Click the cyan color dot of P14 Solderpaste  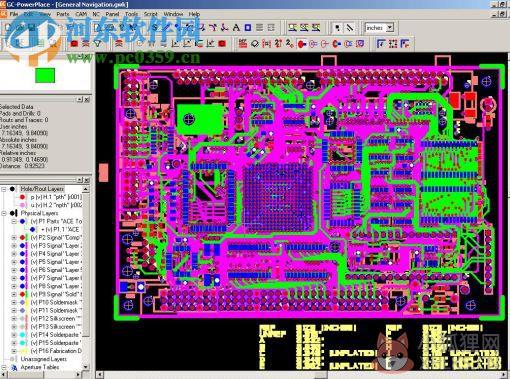point(22,335)
